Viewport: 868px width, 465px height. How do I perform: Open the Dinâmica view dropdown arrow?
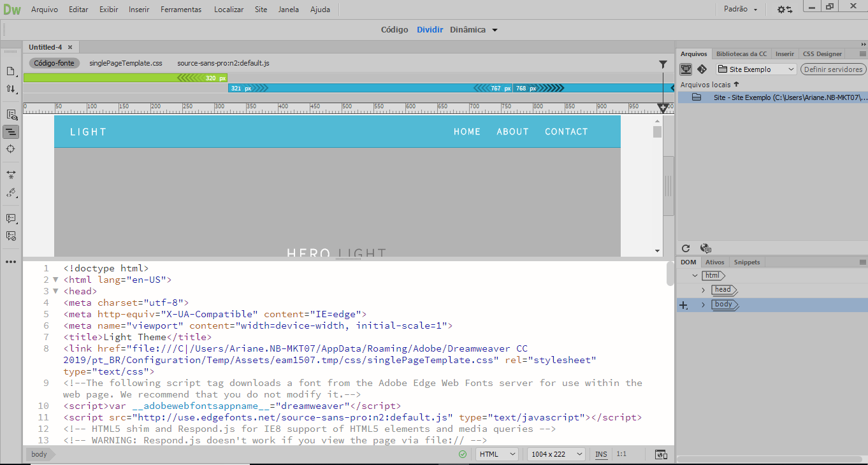point(495,30)
